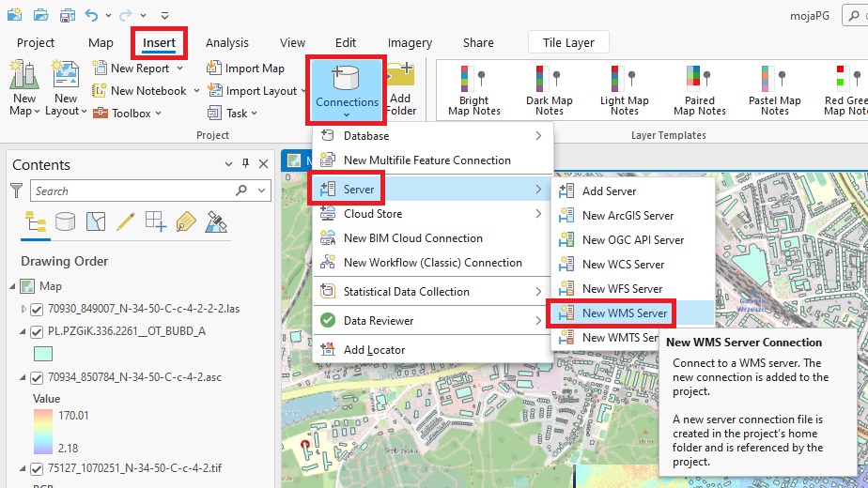The image size is (868, 488).
Task: Hide the 75127_1070251 tif layer
Action: [38, 467]
